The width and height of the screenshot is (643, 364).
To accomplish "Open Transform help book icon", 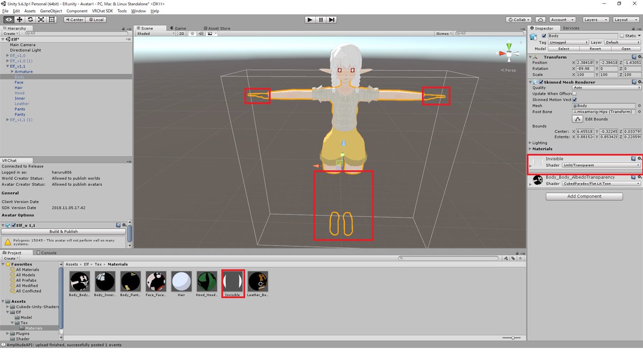I will click(633, 57).
